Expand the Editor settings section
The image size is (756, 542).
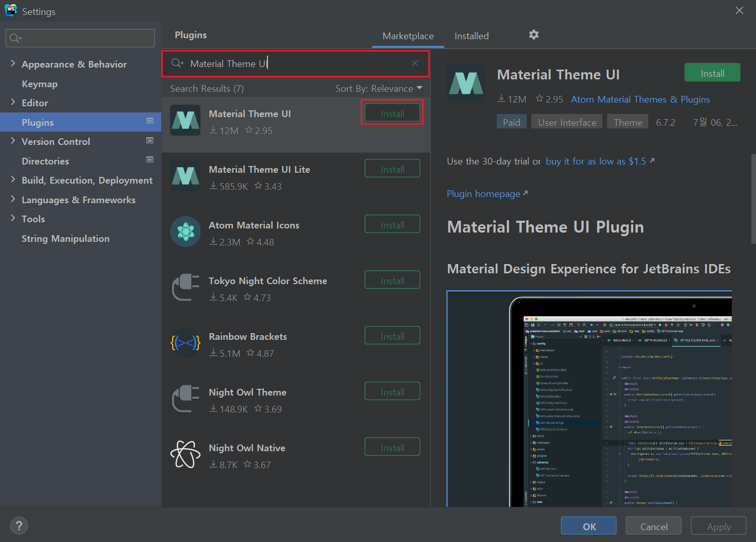pyautogui.click(x=13, y=102)
